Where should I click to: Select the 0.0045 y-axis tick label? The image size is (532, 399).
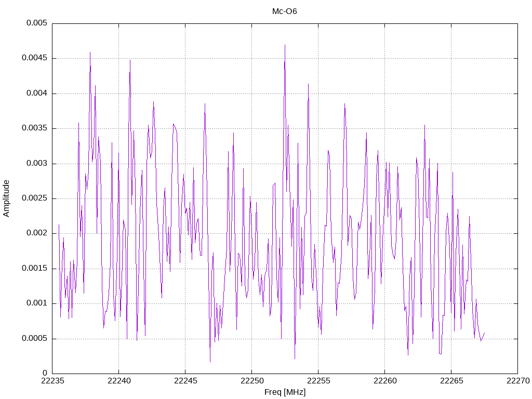(x=34, y=58)
